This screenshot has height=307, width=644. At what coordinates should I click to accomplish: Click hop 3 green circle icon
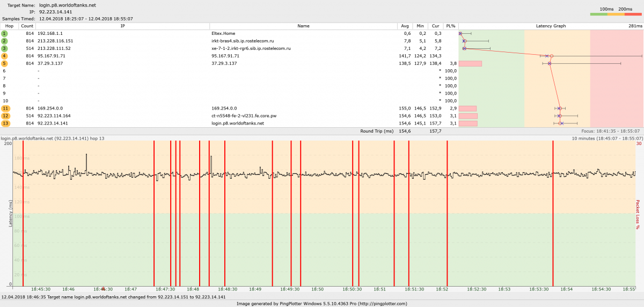4,48
